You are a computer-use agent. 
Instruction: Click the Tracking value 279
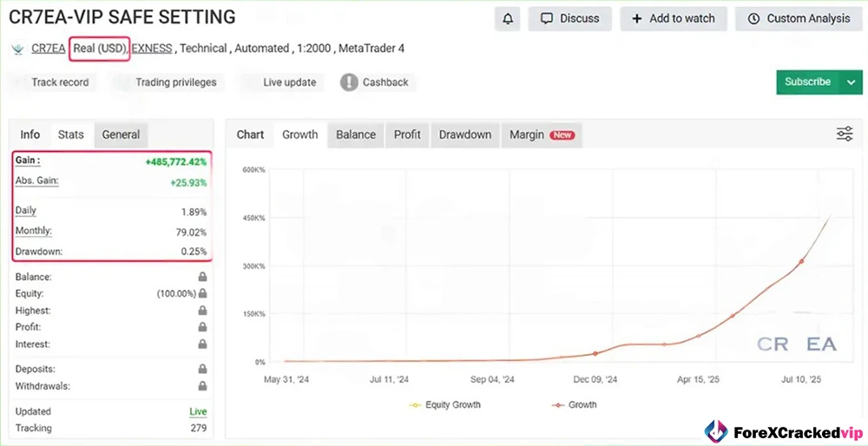(x=199, y=429)
